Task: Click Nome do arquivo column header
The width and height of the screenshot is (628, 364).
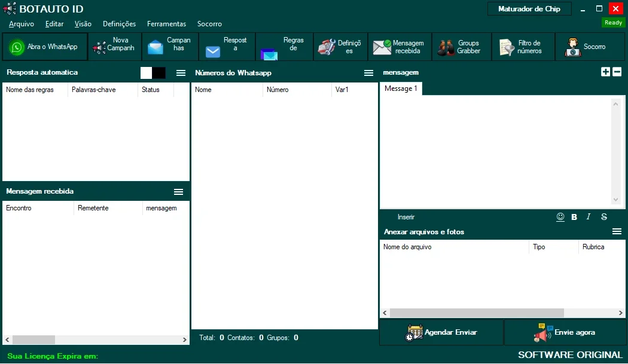Action: 454,247
